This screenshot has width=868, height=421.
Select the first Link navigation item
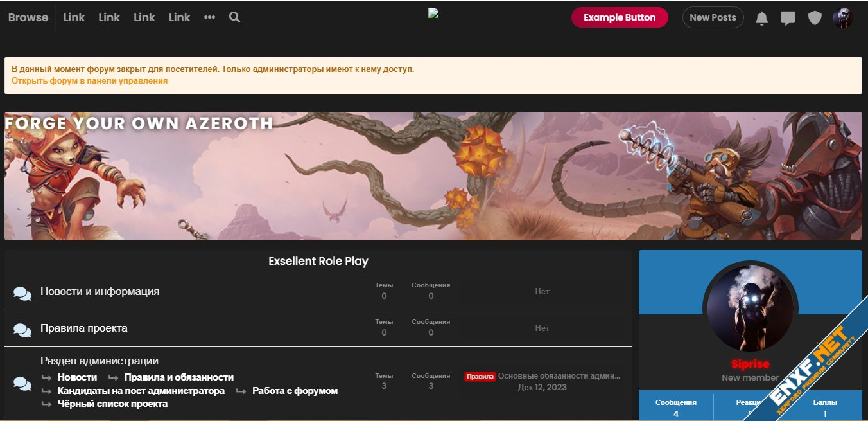point(74,17)
